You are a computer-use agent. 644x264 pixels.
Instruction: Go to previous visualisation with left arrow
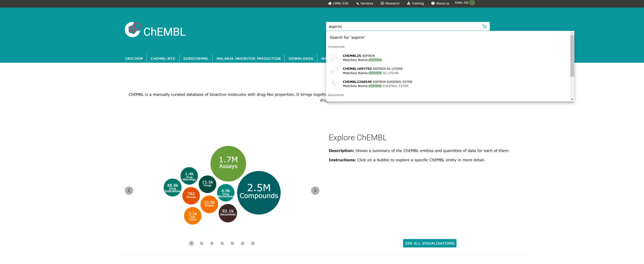[x=129, y=190]
